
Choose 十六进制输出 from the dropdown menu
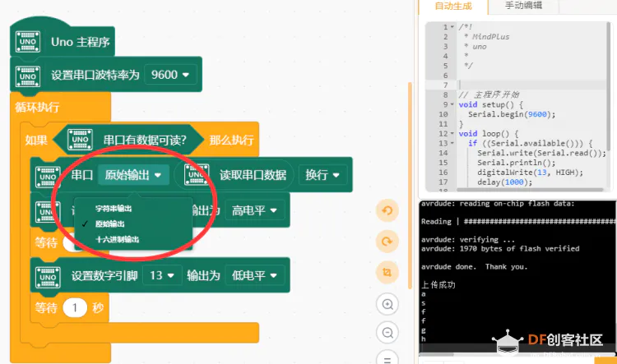(118, 239)
